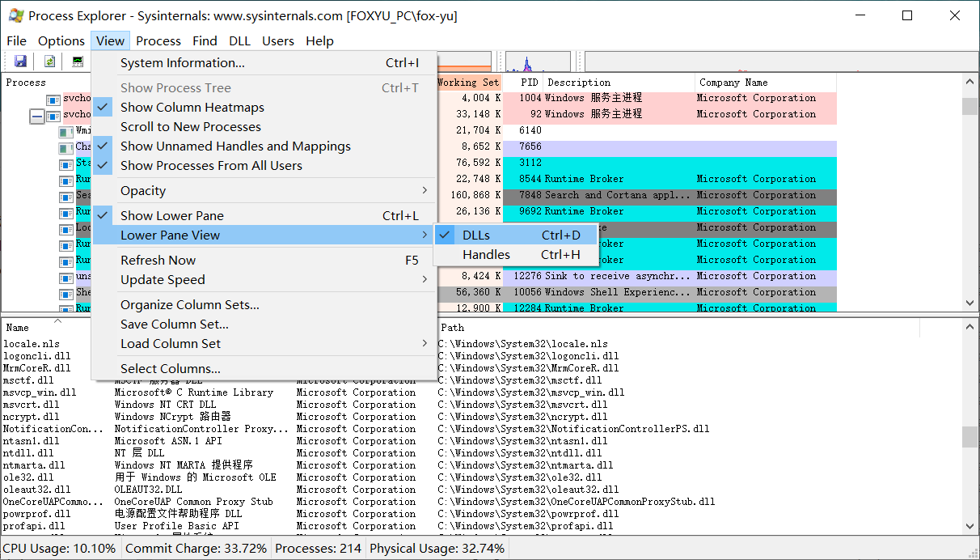Open the Help menu
The width and height of the screenshot is (980, 560).
pos(319,40)
